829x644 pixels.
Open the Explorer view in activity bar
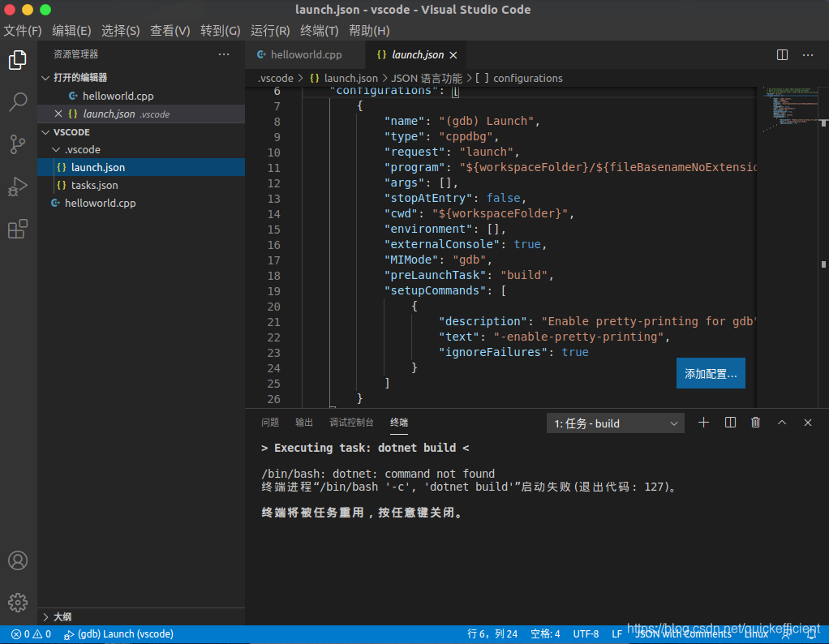click(x=18, y=60)
